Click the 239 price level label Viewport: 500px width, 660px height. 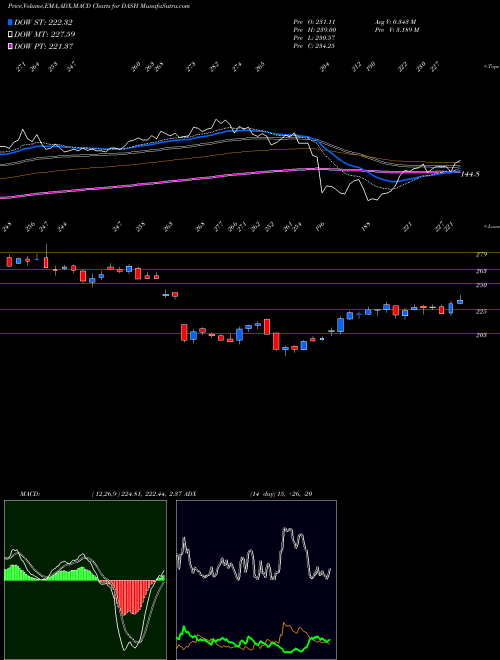click(481, 285)
